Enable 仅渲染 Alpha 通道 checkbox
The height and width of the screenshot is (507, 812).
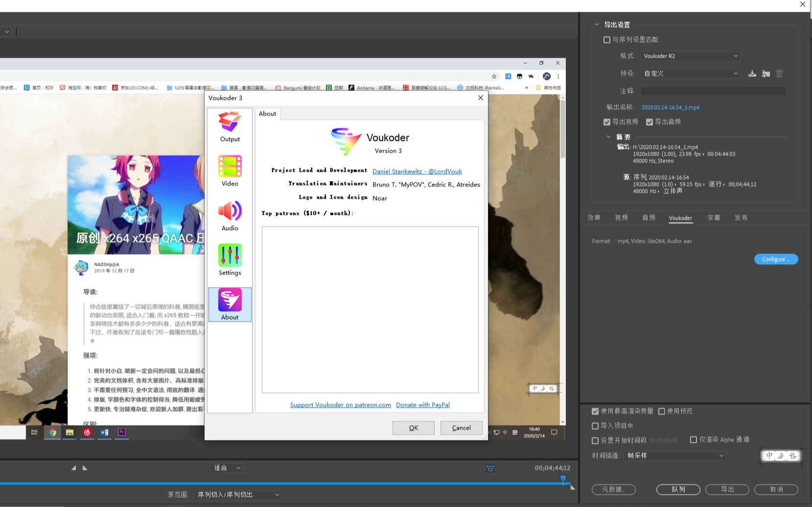(694, 439)
